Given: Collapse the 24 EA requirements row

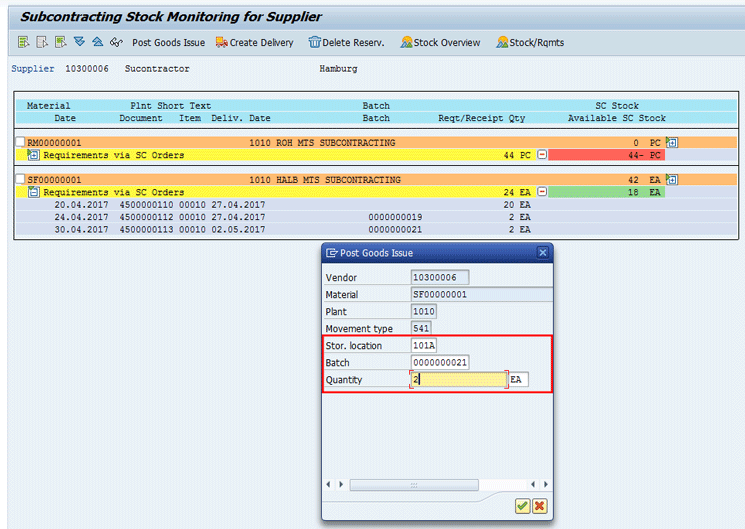Looking at the screenshot, I should click(x=541, y=192).
